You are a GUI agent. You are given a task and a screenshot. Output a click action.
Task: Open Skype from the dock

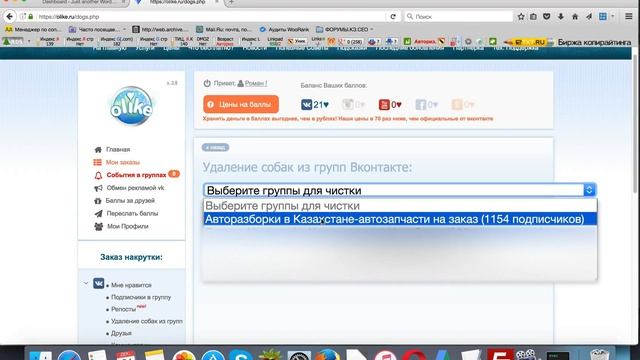pyautogui.click(x=241, y=355)
